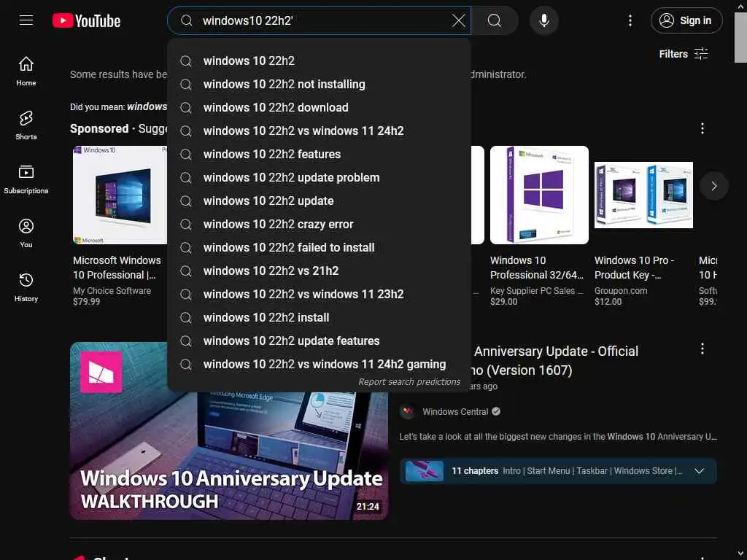Open the Windows Central channel avatar
747x560 pixels.
tap(407, 411)
